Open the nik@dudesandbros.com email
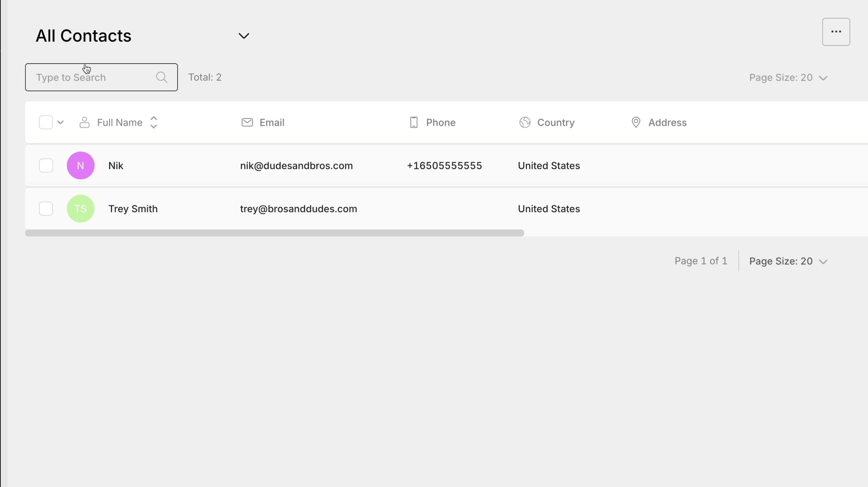 pos(296,165)
